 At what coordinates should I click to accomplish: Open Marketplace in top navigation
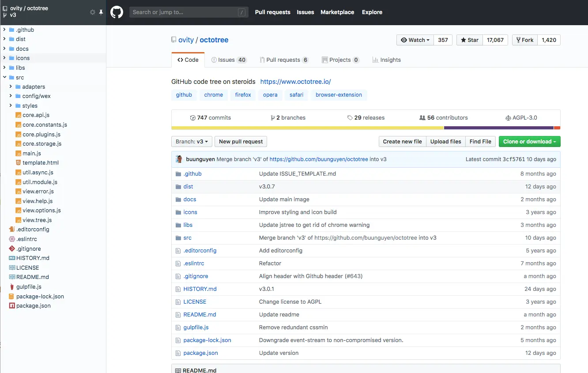(337, 12)
